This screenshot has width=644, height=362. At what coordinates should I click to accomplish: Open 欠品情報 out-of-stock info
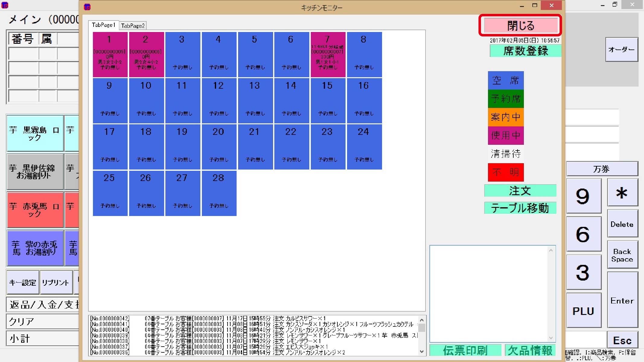tap(530, 350)
